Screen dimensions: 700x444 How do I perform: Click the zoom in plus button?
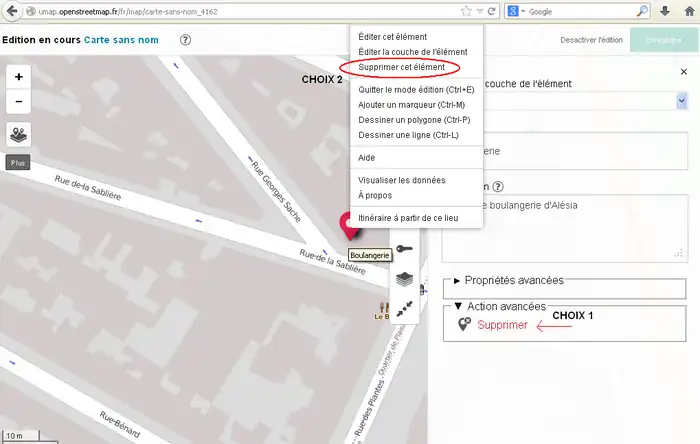(x=19, y=77)
